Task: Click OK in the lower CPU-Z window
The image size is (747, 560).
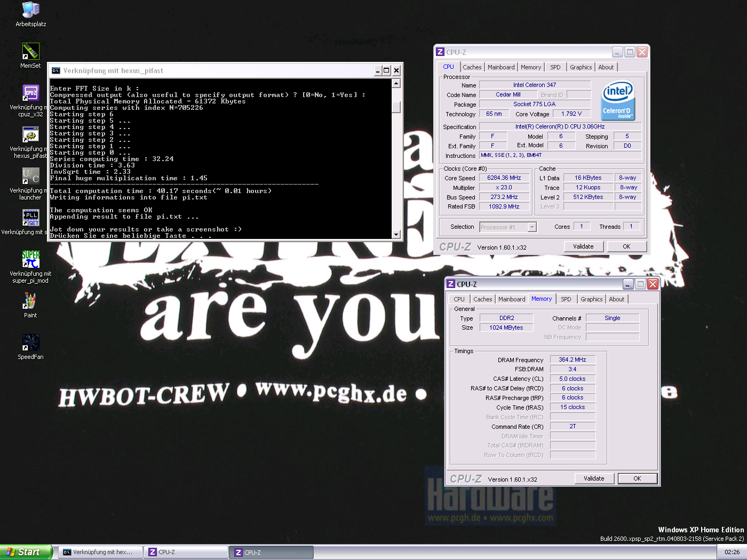Action: (637, 478)
